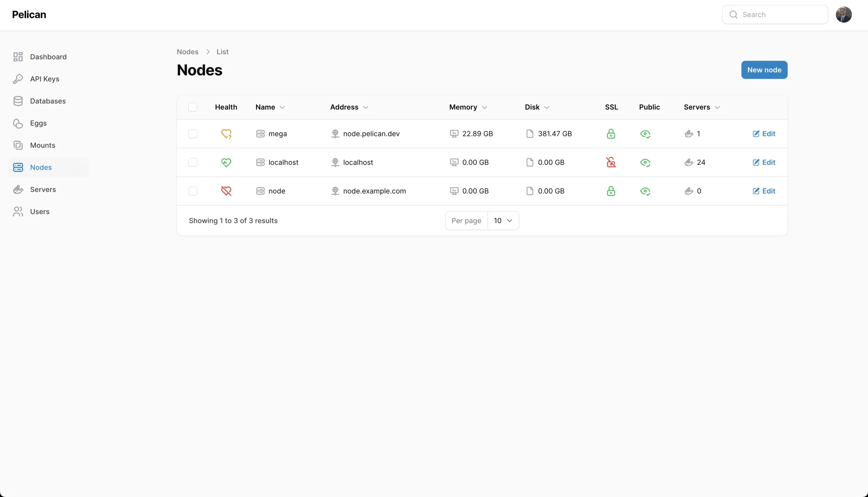
Task: Open the Users page in sidebar
Action: (x=48, y=212)
